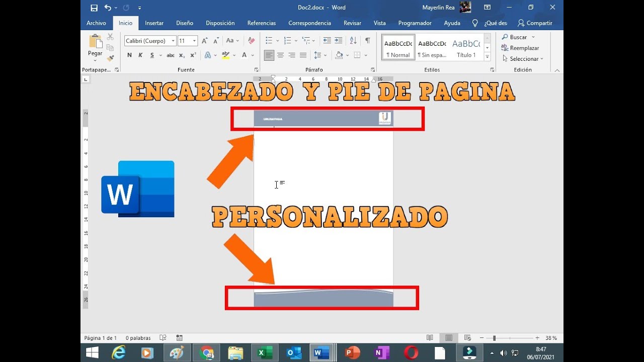Switch to Read Mode view in status bar
The image size is (644, 362).
pos(430,338)
